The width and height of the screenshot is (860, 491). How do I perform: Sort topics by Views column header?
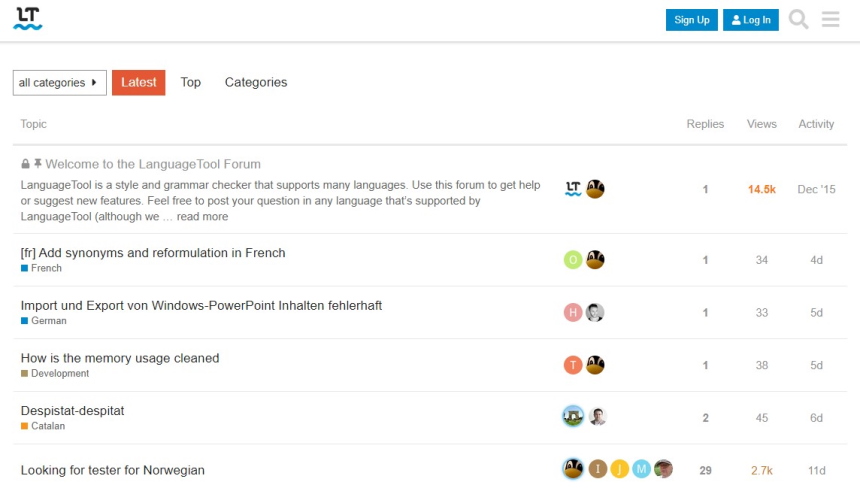coord(761,124)
